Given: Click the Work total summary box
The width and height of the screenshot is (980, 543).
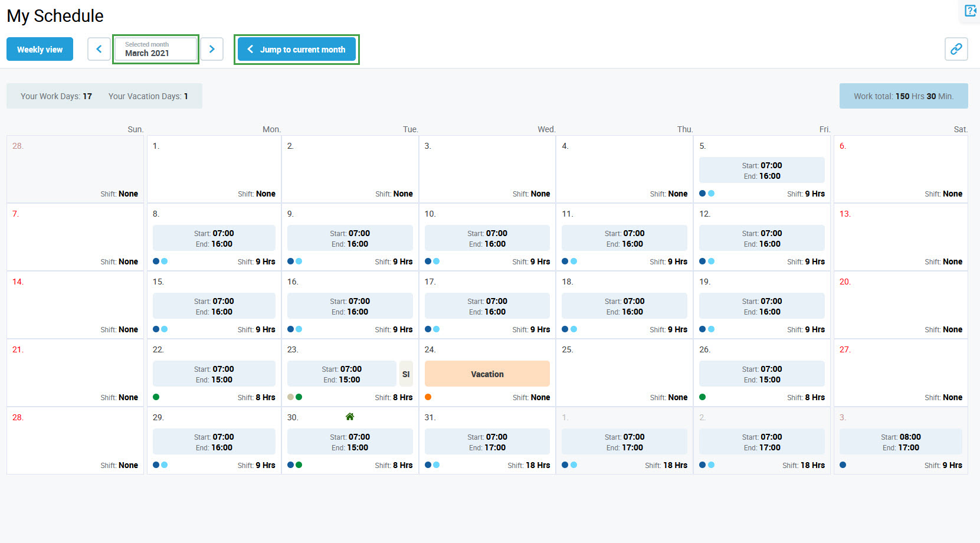Looking at the screenshot, I should [x=903, y=96].
